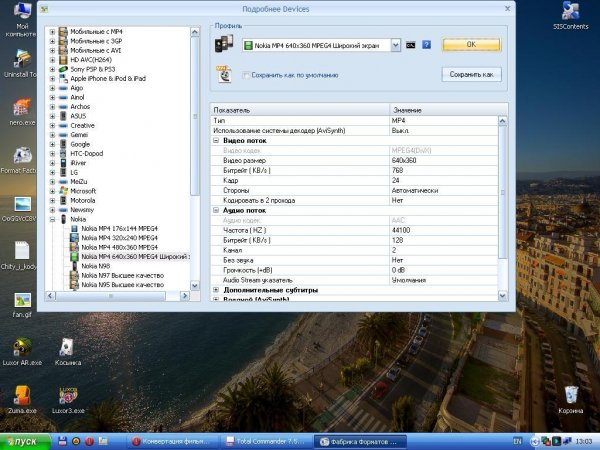This screenshot has height=450, width=600.
Task: Open the Косынка solitaire shortcut
Action: (x=68, y=352)
